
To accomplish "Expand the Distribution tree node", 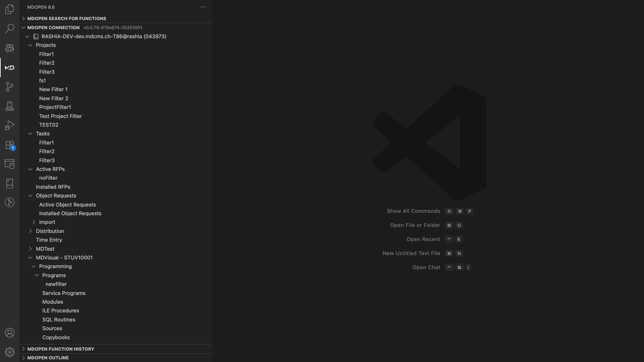I will pyautogui.click(x=31, y=231).
